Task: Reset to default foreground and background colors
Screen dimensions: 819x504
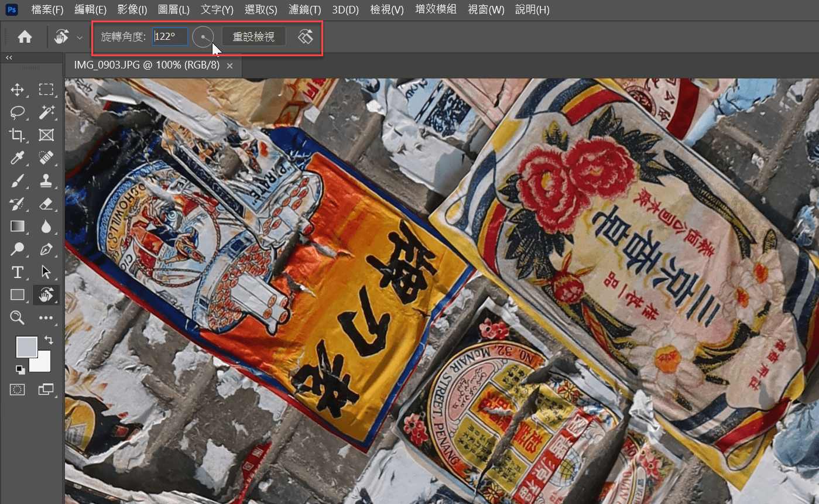Action: tap(20, 369)
